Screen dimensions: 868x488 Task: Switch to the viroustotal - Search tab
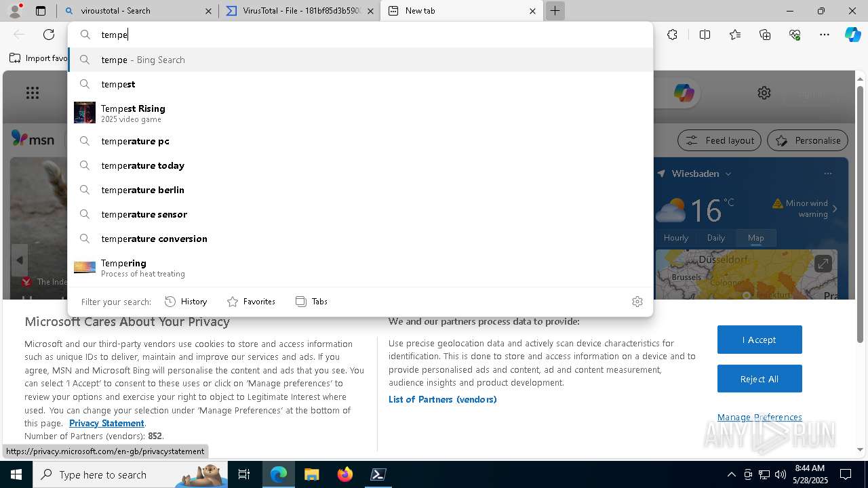point(138,11)
